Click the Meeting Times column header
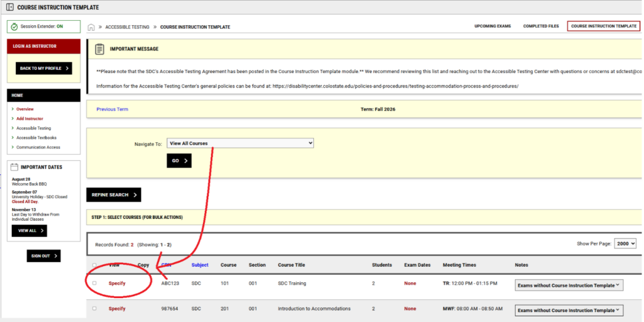 pyautogui.click(x=459, y=265)
